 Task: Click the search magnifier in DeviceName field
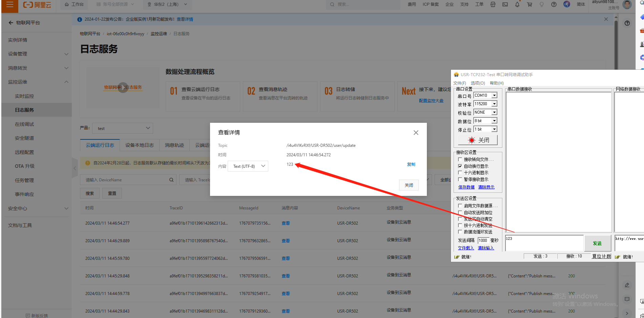(171, 180)
